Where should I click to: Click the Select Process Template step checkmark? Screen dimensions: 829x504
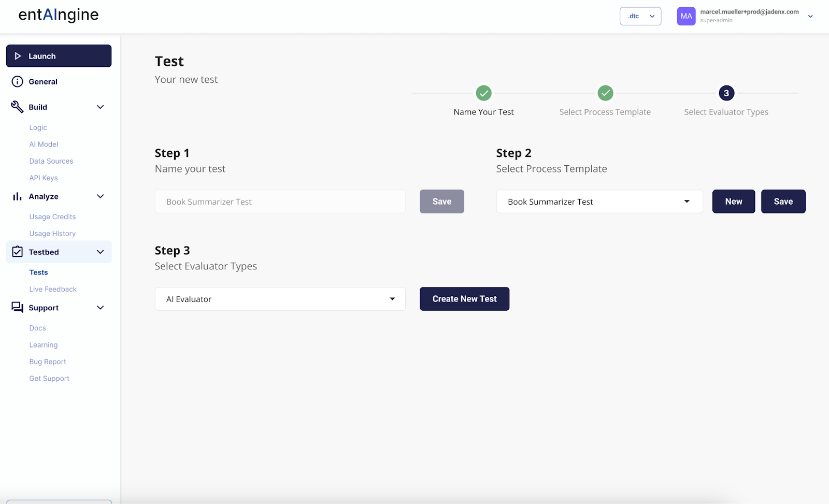(x=605, y=93)
